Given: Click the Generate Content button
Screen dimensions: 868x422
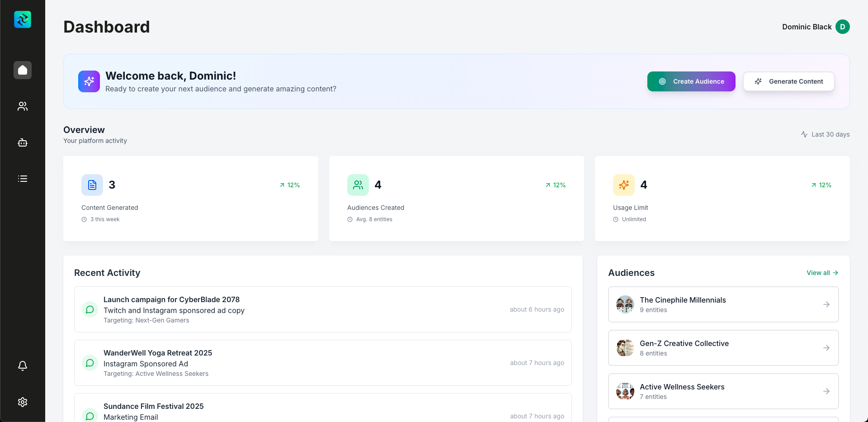Looking at the screenshot, I should click(788, 81).
